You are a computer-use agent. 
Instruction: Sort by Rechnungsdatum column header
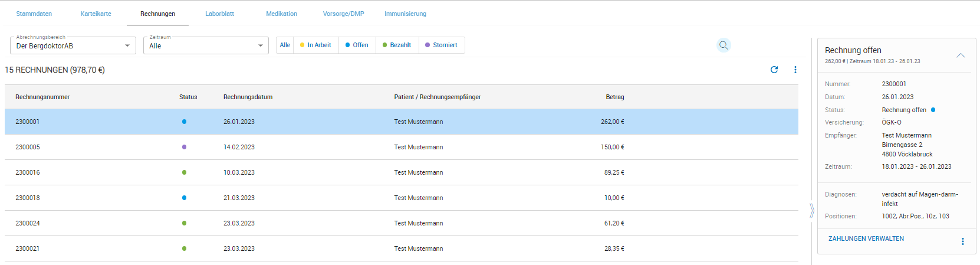(248, 97)
